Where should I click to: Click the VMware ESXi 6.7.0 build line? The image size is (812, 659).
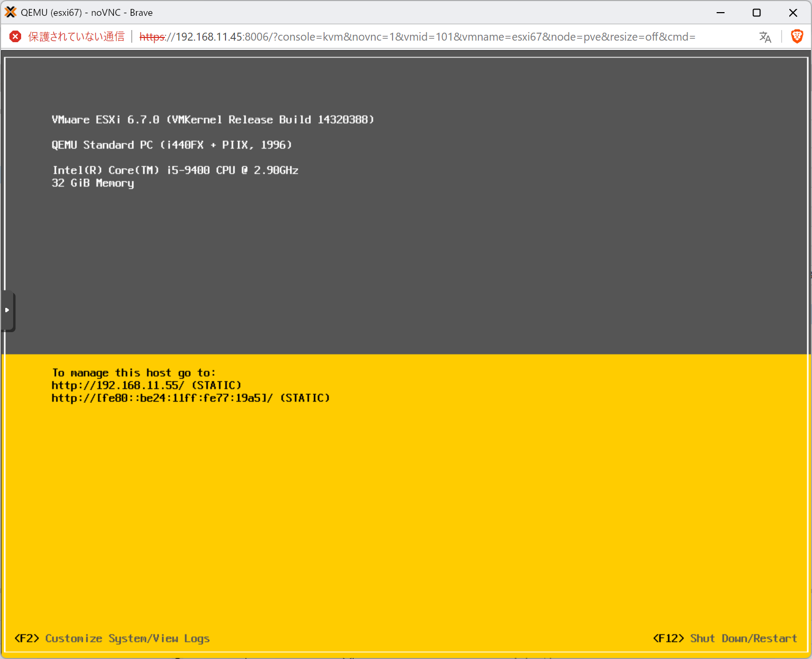click(213, 120)
